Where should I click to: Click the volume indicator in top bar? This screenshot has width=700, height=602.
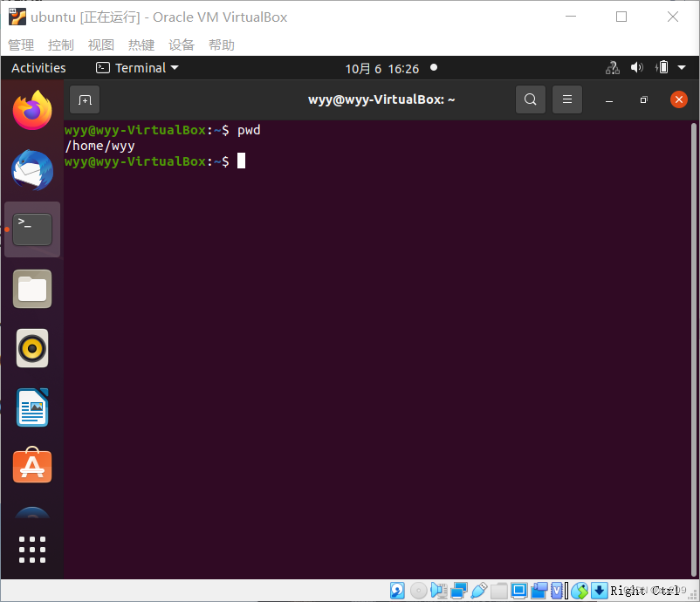(x=636, y=67)
